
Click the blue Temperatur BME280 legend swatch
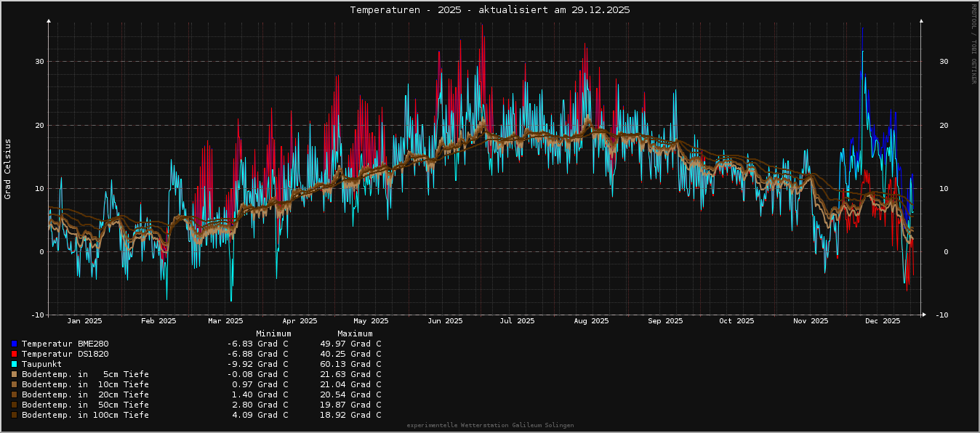pos(14,344)
